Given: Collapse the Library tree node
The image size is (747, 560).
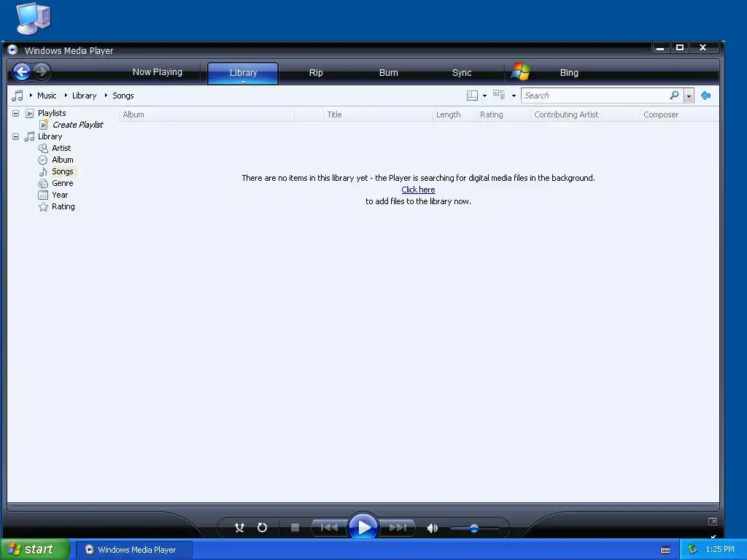Looking at the screenshot, I should (x=16, y=136).
